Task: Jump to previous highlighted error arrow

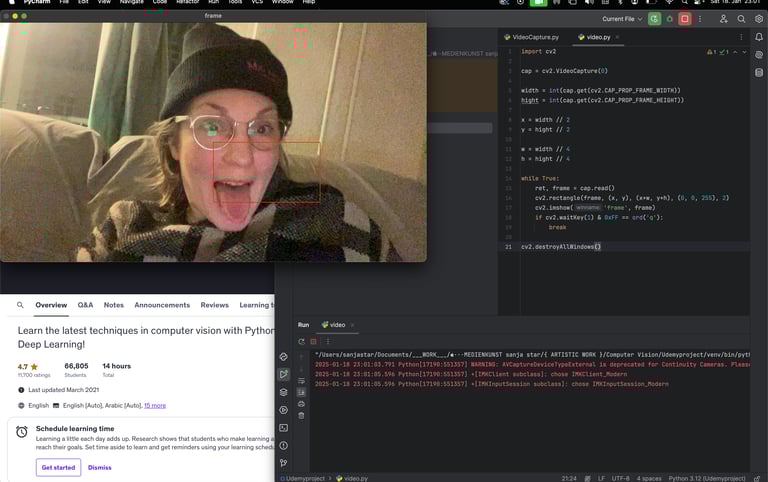Action: pos(735,52)
